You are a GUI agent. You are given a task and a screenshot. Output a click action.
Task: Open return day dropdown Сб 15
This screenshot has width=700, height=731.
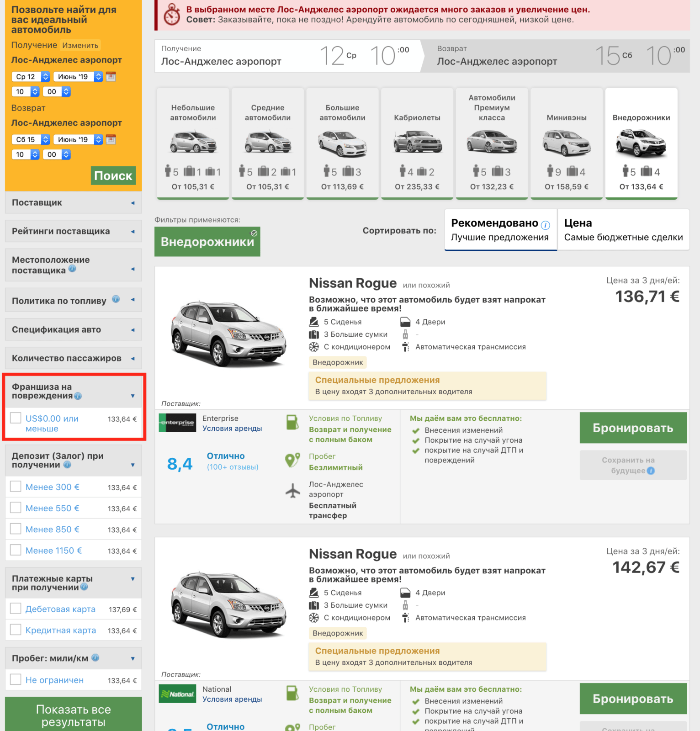pos(31,139)
